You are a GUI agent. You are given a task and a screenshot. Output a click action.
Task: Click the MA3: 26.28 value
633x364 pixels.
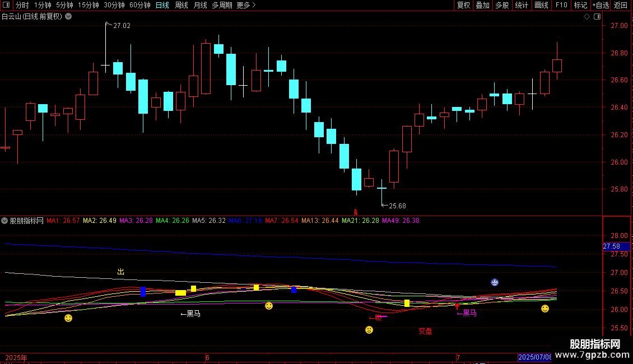136,221
